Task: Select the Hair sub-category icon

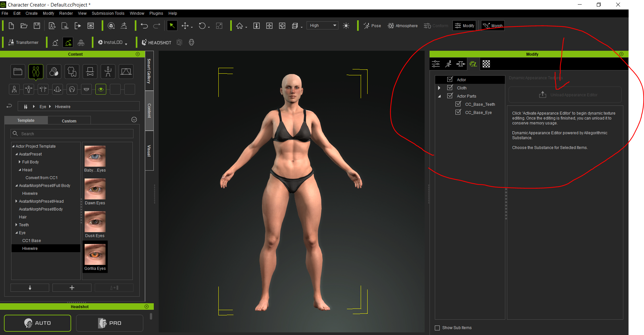Action: 72,89
